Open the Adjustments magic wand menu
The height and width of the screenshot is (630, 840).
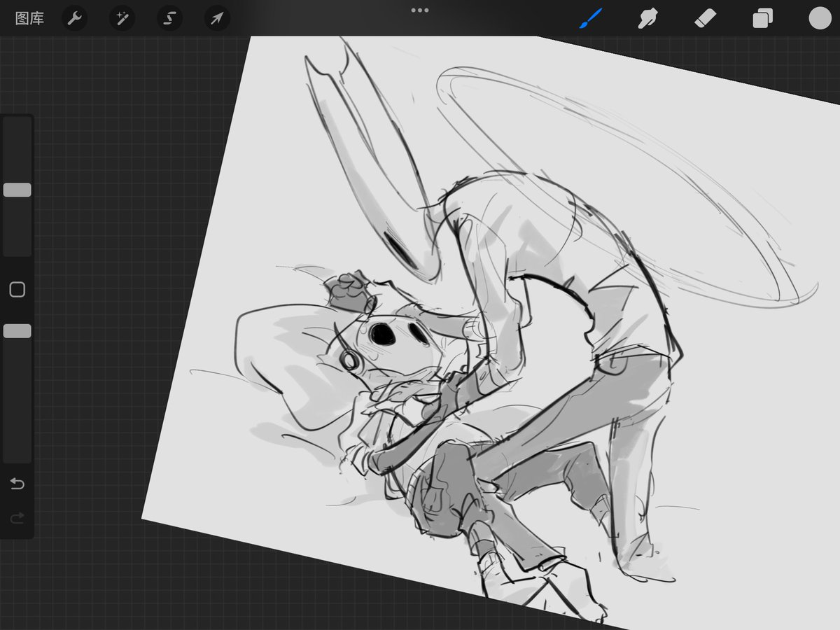click(122, 18)
